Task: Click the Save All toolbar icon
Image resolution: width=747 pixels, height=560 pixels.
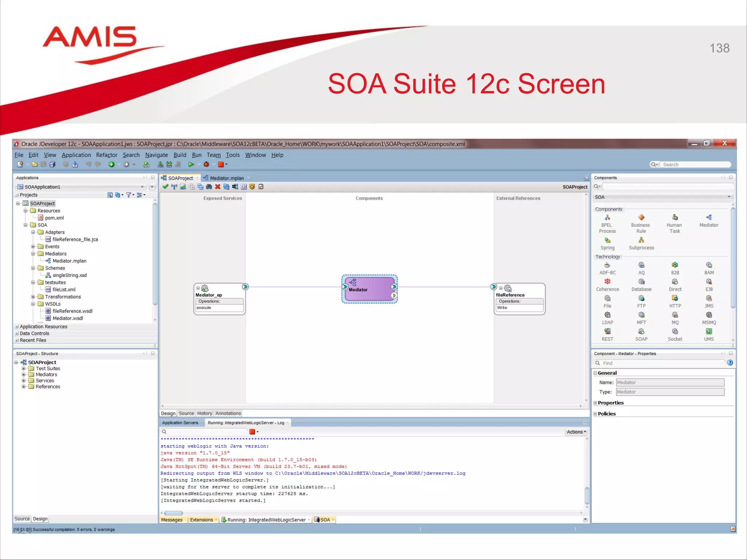Action: pyautogui.click(x=52, y=164)
